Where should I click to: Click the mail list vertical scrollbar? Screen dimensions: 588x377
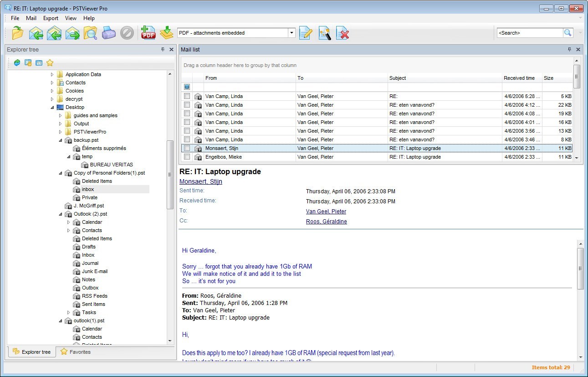click(x=577, y=76)
